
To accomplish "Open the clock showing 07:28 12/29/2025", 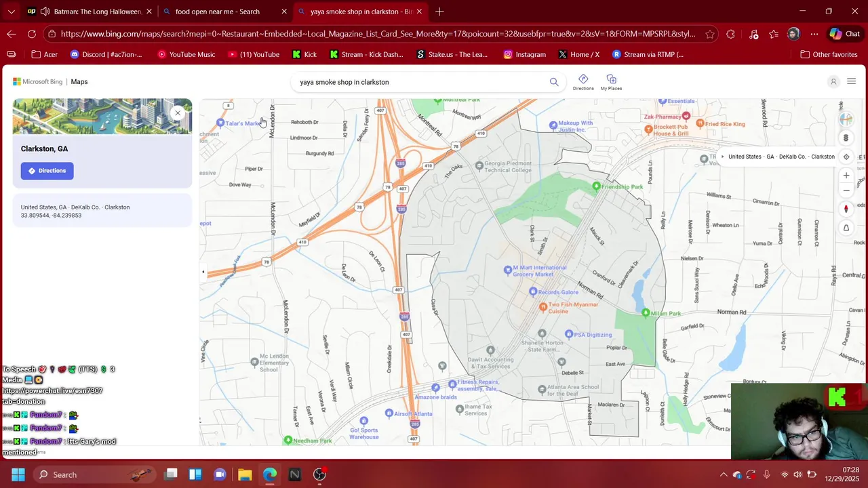I will point(842,474).
